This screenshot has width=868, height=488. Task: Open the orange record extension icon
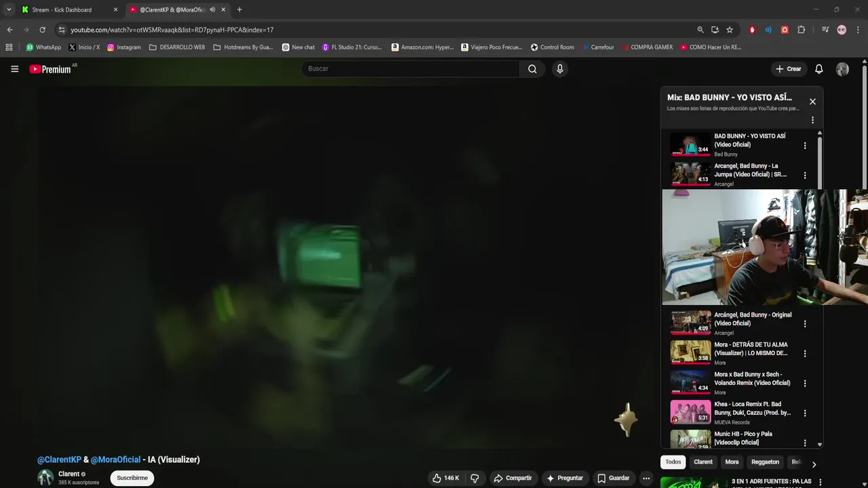coord(785,30)
